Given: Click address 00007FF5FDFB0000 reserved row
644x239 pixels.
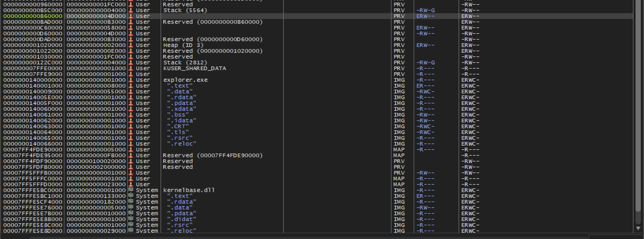Looking at the screenshot, I should pos(33,167).
